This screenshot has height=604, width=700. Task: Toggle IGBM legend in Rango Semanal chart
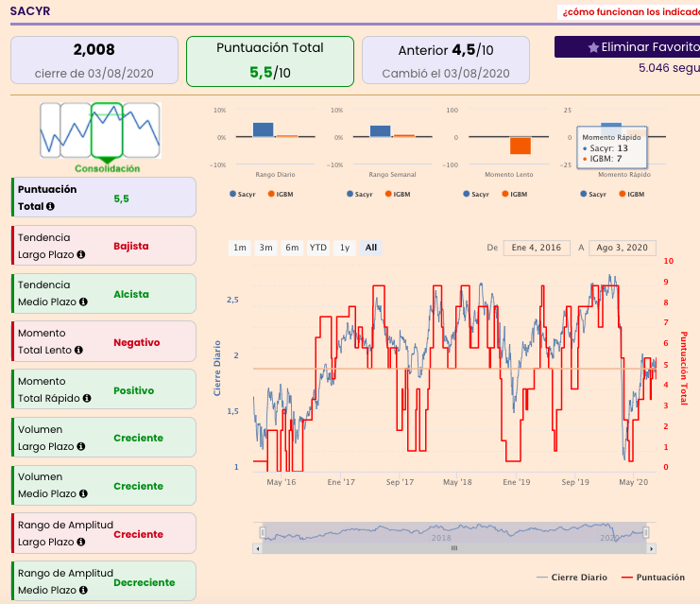[398, 194]
